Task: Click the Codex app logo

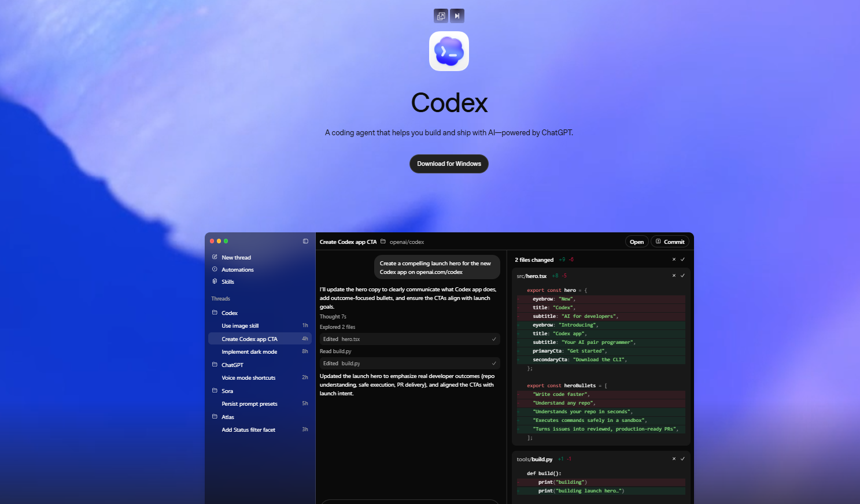Action: [449, 51]
